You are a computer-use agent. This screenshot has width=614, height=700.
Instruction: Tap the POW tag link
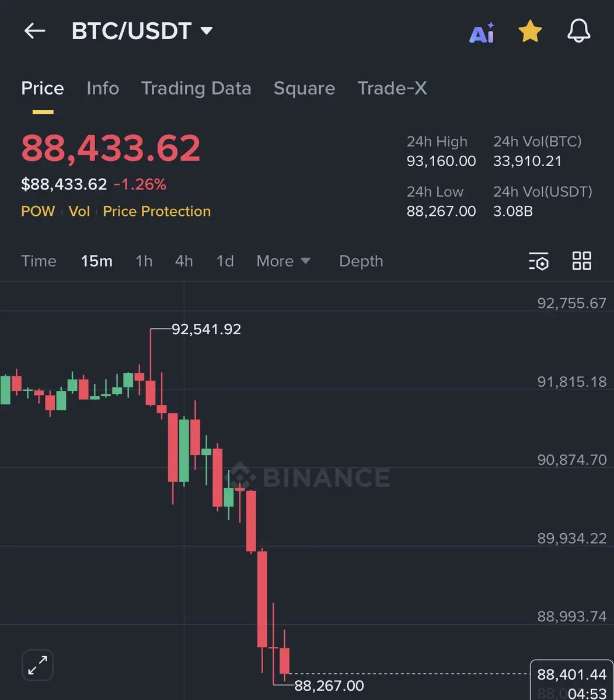(38, 211)
